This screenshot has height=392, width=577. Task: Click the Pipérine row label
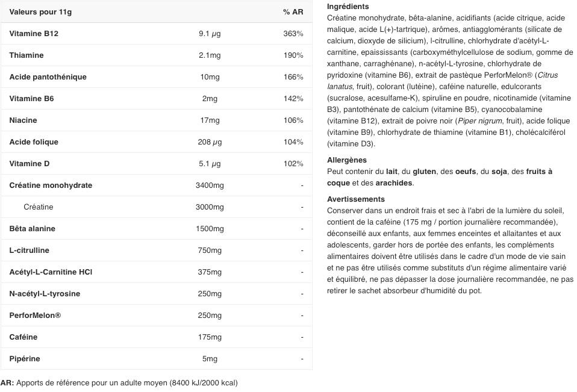tap(25, 359)
